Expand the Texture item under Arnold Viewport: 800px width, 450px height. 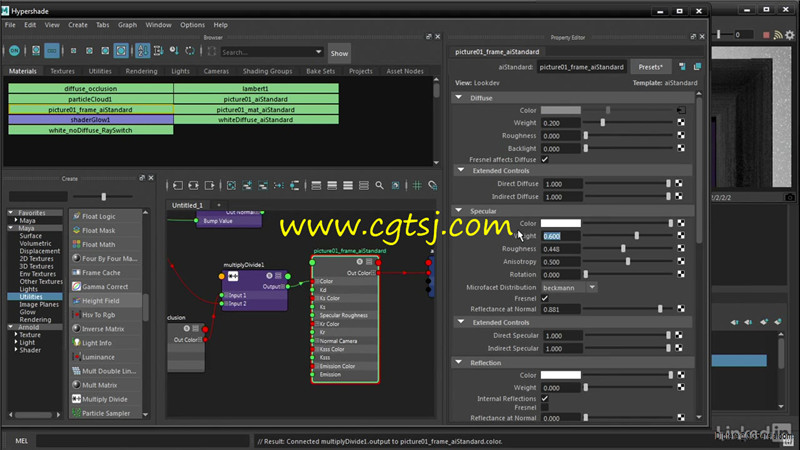coord(16,334)
